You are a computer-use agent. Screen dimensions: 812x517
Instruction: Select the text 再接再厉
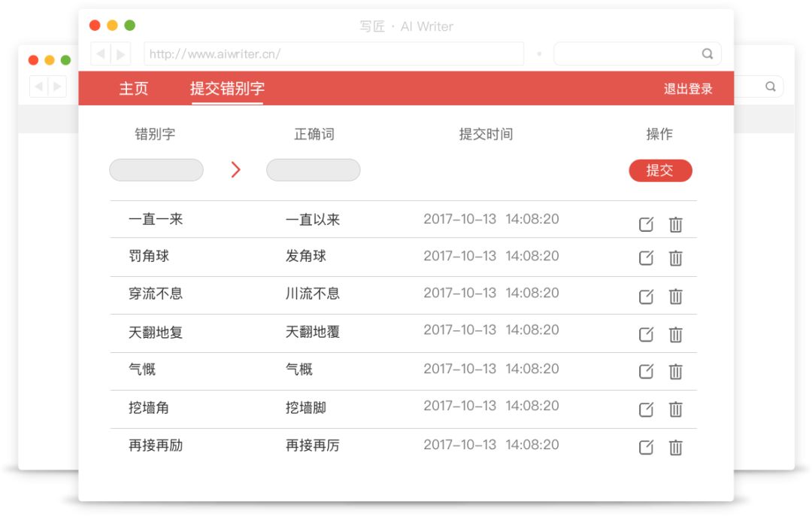pos(313,446)
